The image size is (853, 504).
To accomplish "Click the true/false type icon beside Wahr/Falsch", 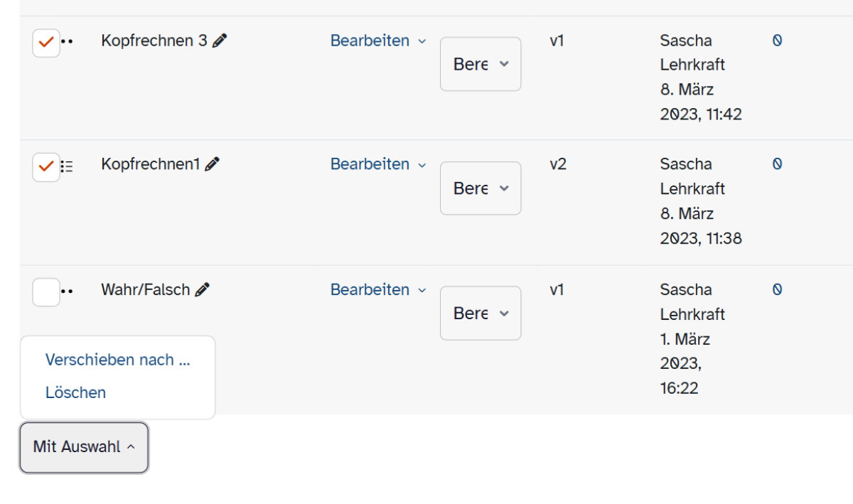I will click(x=67, y=291).
